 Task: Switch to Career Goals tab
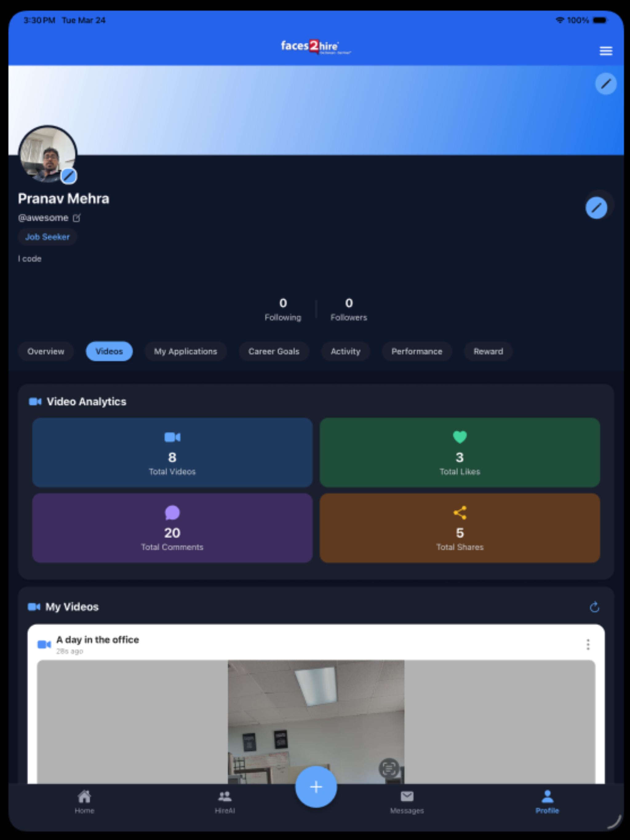[x=273, y=351]
